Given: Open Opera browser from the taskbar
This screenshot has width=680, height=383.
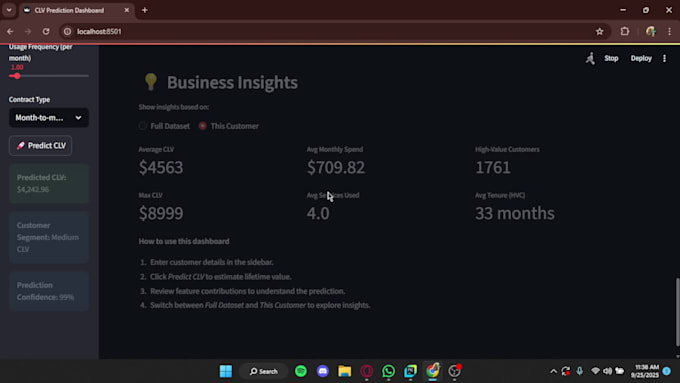Looking at the screenshot, I should (x=366, y=371).
